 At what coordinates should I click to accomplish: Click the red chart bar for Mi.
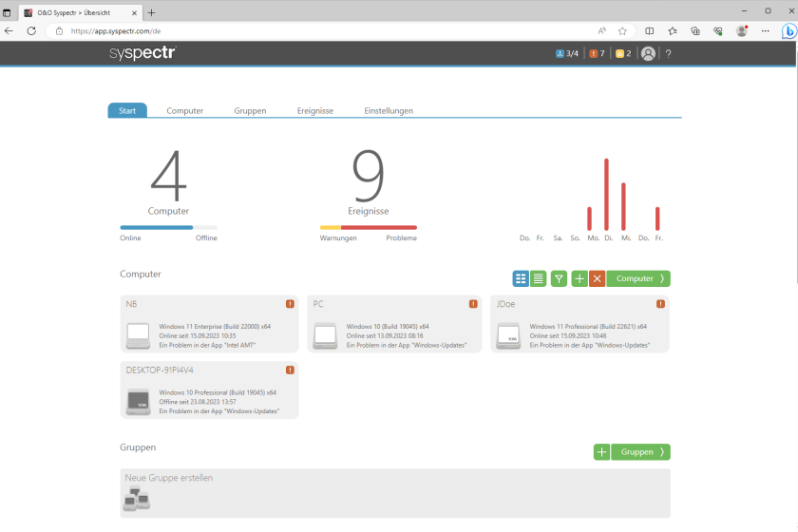tap(623, 207)
